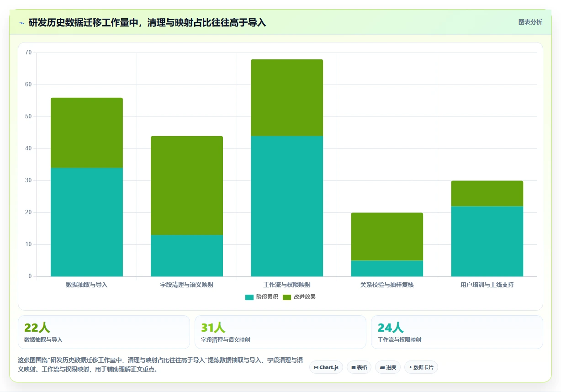Click the icon inside the 数据卡片 chip
The height and width of the screenshot is (392, 561).
[x=410, y=367]
